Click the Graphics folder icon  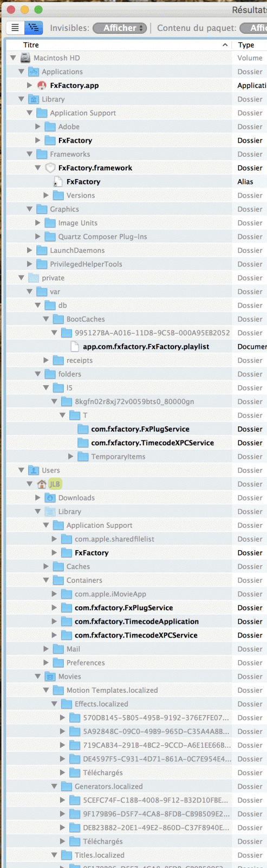[42, 209]
